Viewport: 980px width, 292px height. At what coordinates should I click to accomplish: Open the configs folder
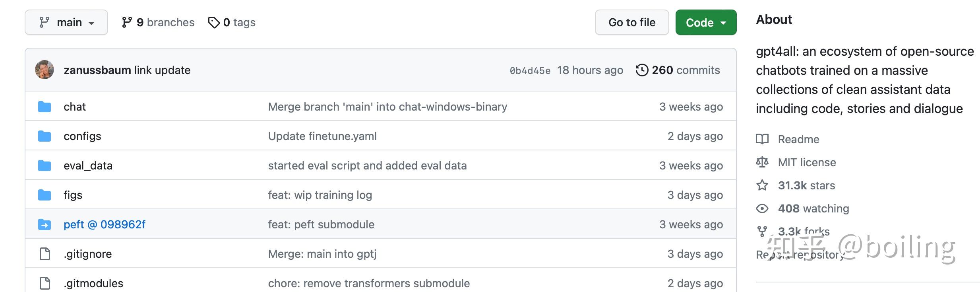[x=82, y=136]
